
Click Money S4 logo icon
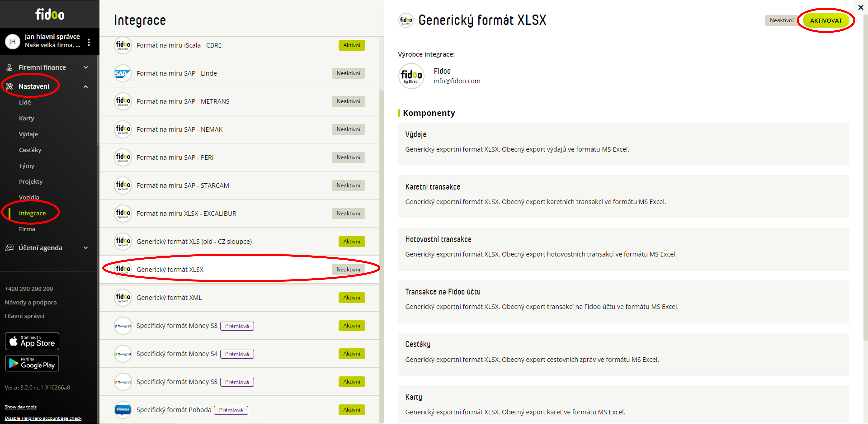[123, 354]
